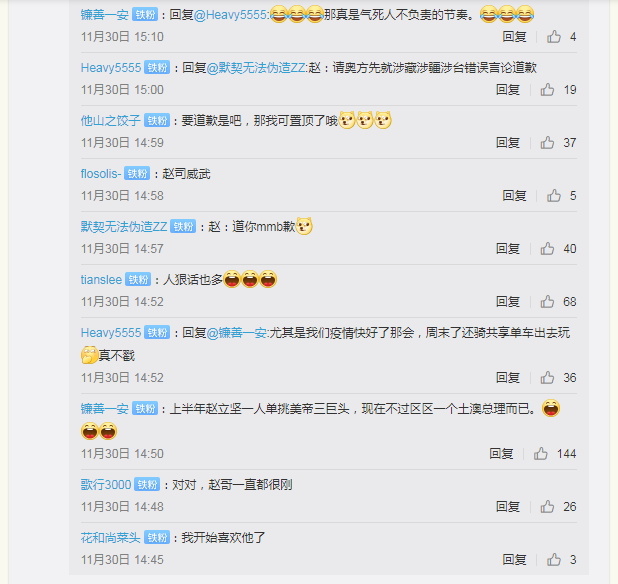Screen dimensions: 618x584
Task: Reply to tianslee's 人狠话也多 comment
Action: click(x=508, y=301)
